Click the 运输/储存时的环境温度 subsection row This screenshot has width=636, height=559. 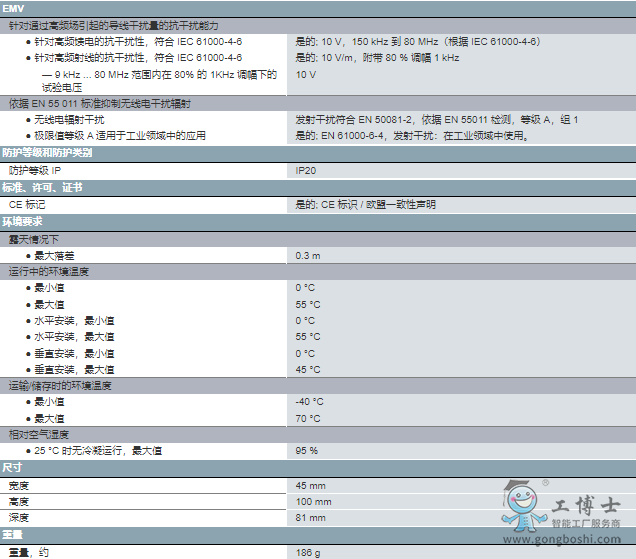pos(60,385)
